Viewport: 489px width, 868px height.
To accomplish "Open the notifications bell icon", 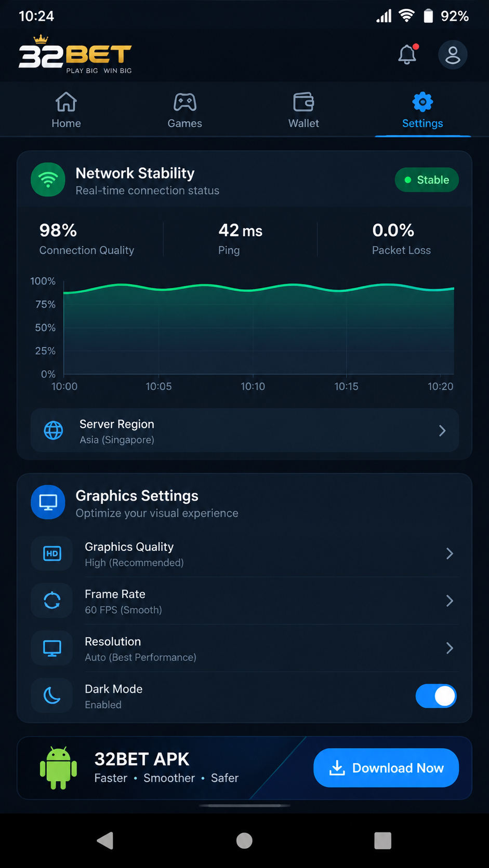I will click(x=408, y=55).
